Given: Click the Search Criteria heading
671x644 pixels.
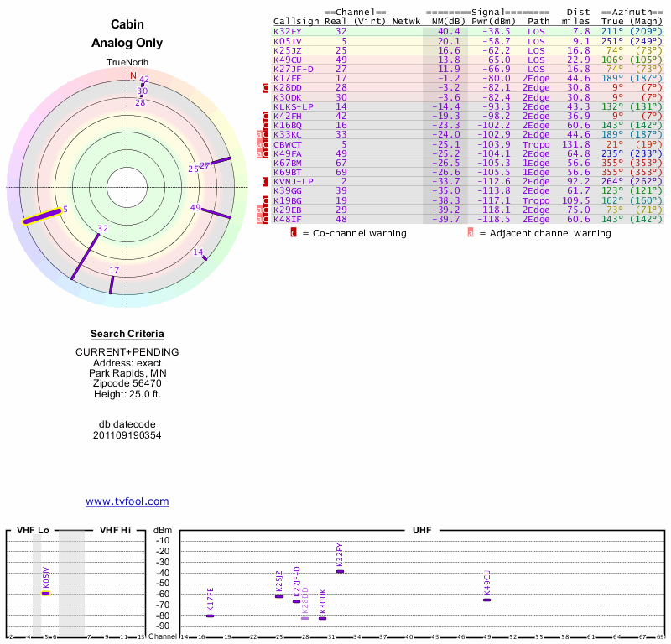Looking at the screenshot, I should [127, 334].
